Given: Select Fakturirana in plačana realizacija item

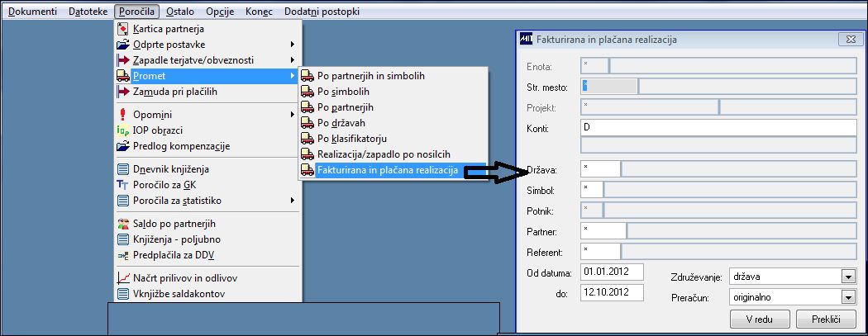Looking at the screenshot, I should click(x=393, y=171).
